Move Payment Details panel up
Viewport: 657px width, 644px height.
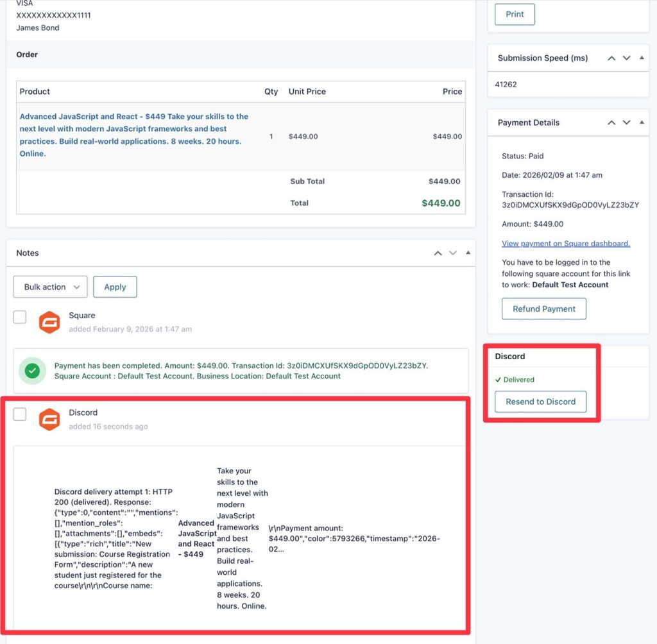611,123
